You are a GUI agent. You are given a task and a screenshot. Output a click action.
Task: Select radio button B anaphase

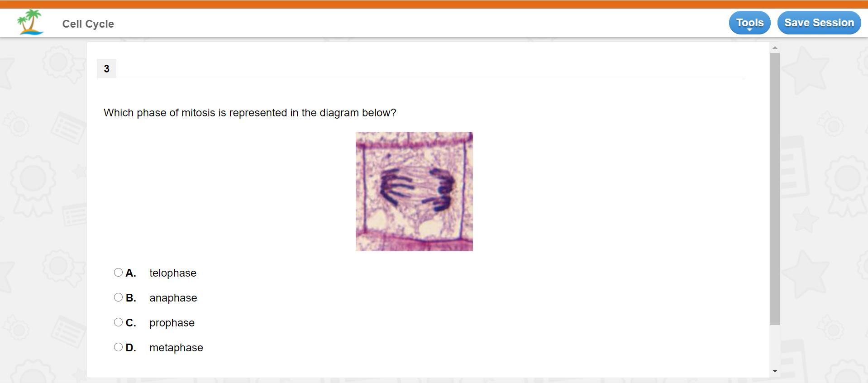click(118, 297)
